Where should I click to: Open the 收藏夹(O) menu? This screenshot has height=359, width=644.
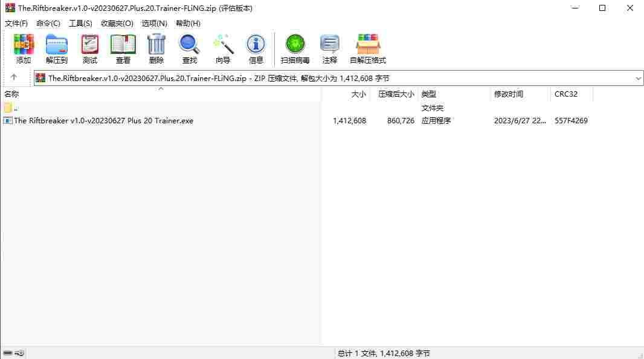[x=117, y=24]
